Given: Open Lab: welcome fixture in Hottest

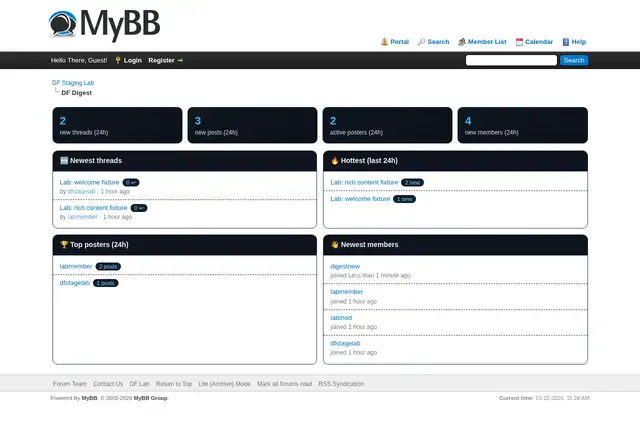Looking at the screenshot, I should pos(360,199).
